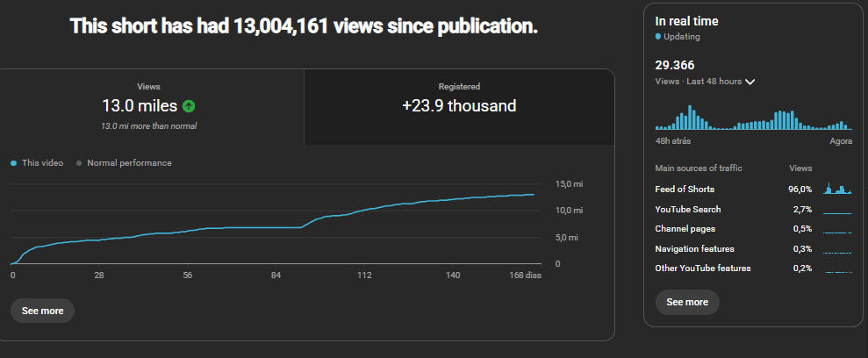Image resolution: width=868 pixels, height=358 pixels.
Task: Click the This video legend label
Action: (x=43, y=163)
